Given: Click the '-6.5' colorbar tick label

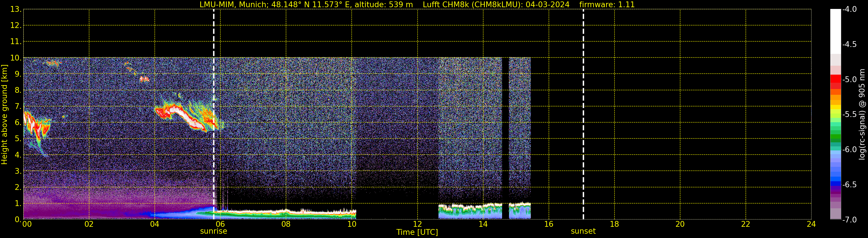Looking at the screenshot, I should [849, 185].
